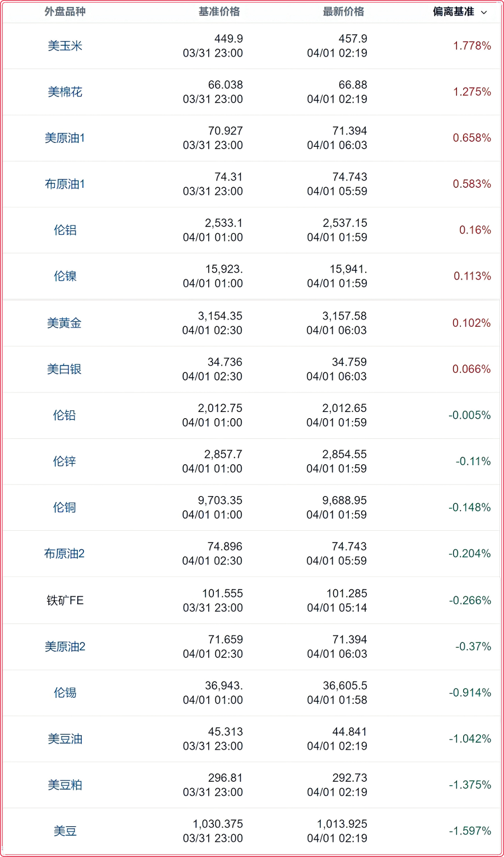Viewport: 504px width, 857px height.
Task: Open the 伦铅 commodity link
Action: click(64, 415)
